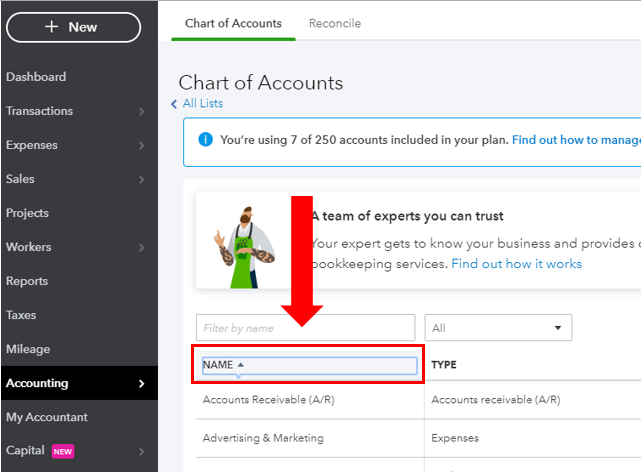641x472 pixels.
Task: Click the New button plus icon
Action: click(x=52, y=27)
